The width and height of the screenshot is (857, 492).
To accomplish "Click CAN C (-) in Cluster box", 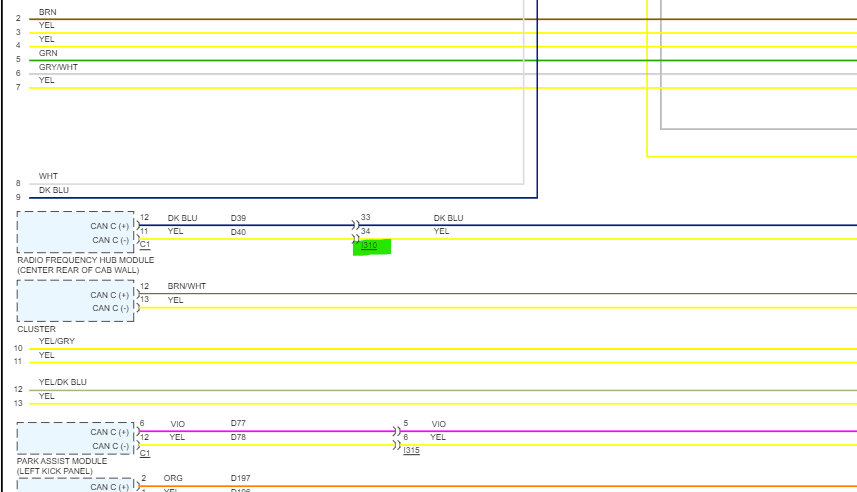I will tap(110, 308).
